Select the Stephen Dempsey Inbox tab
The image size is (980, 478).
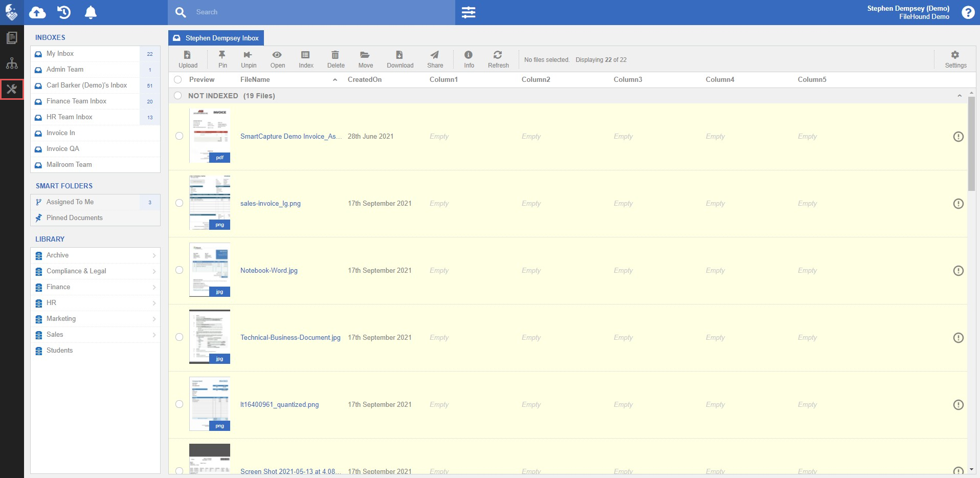[216, 38]
